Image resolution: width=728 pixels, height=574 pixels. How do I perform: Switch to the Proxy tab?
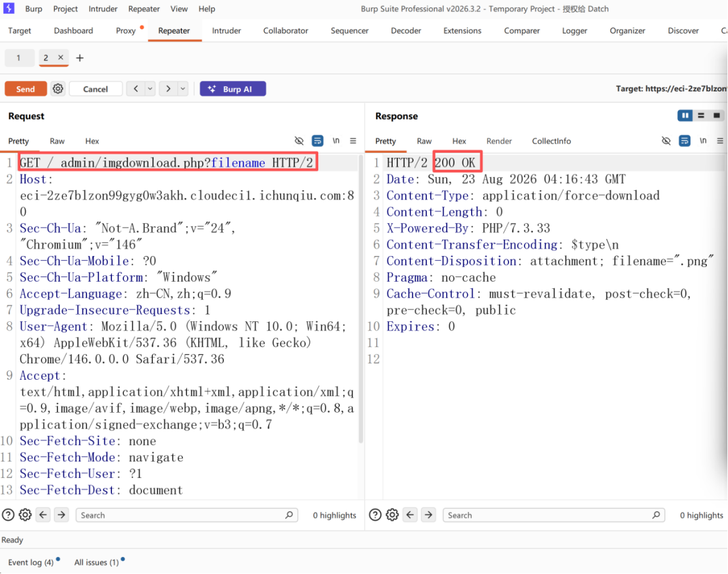[x=126, y=31]
